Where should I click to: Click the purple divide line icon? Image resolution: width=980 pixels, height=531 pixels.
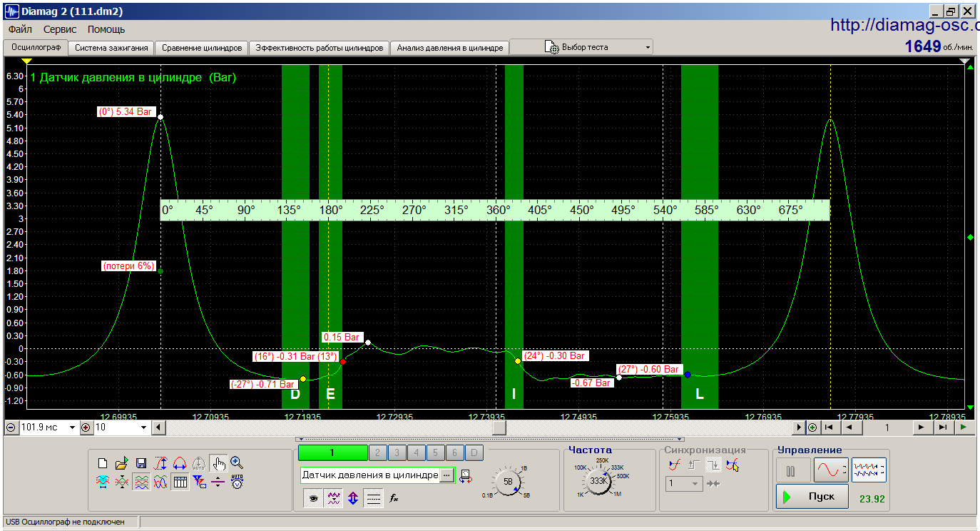[x=218, y=482]
